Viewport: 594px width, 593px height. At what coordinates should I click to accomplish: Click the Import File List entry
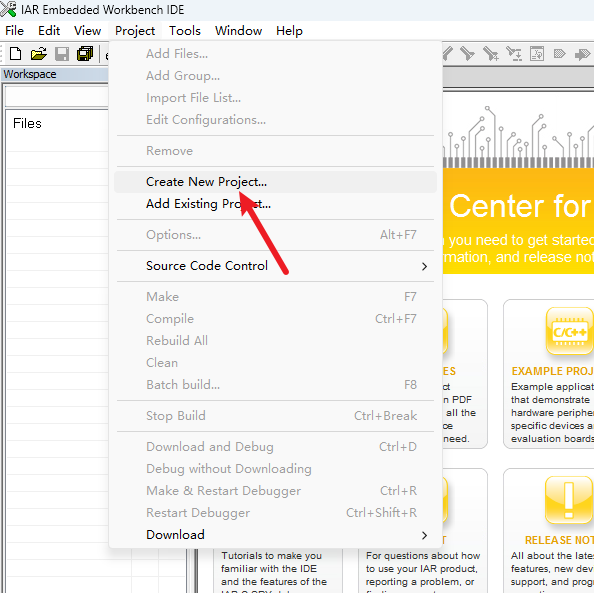tap(275, 98)
